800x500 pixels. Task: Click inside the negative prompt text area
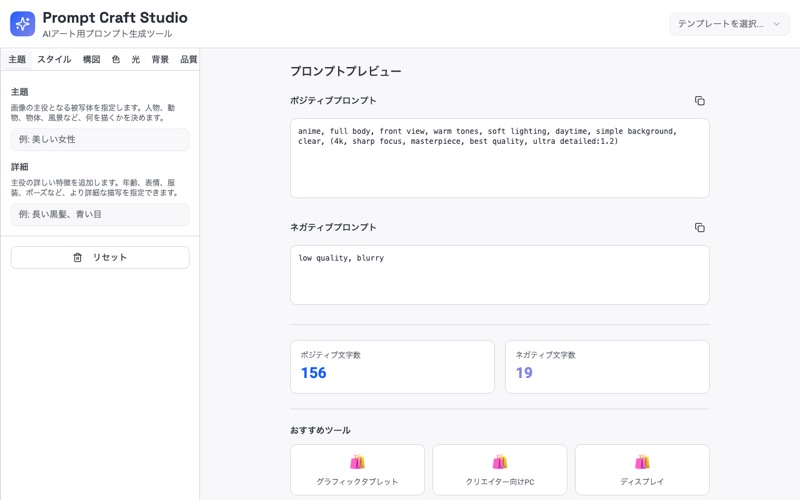coord(499,275)
